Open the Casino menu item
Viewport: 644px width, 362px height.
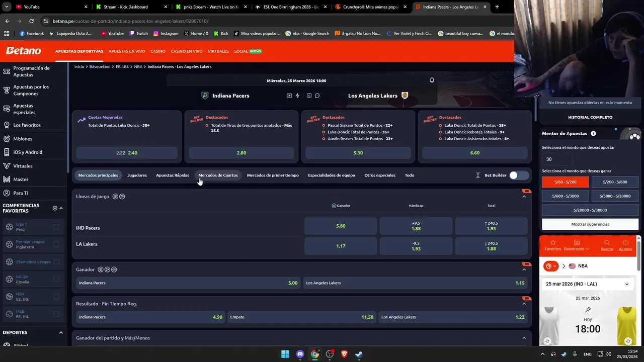(158, 51)
